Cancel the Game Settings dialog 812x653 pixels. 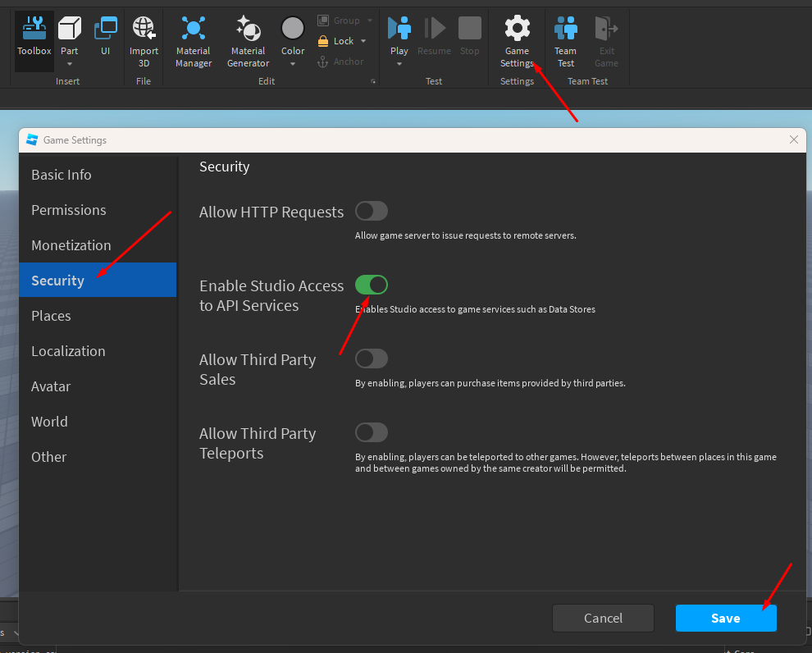point(603,619)
